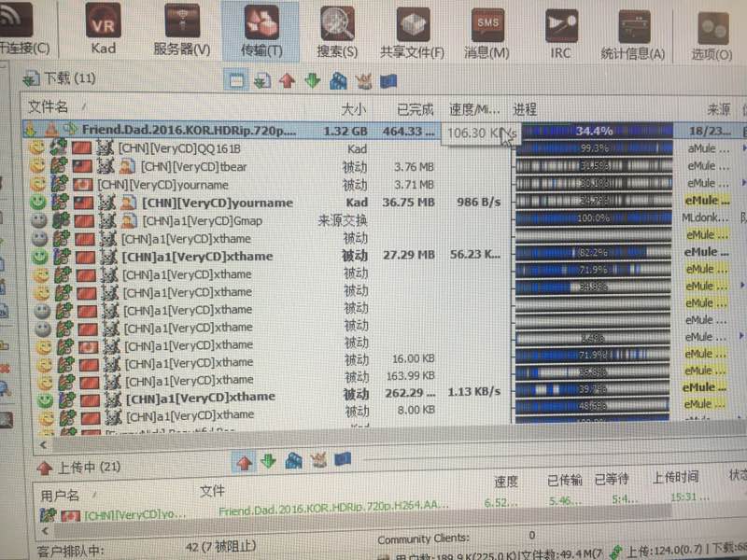Click the blue buildings icon in the 上传中 toolbar
The width and height of the screenshot is (747, 560).
pos(293,460)
